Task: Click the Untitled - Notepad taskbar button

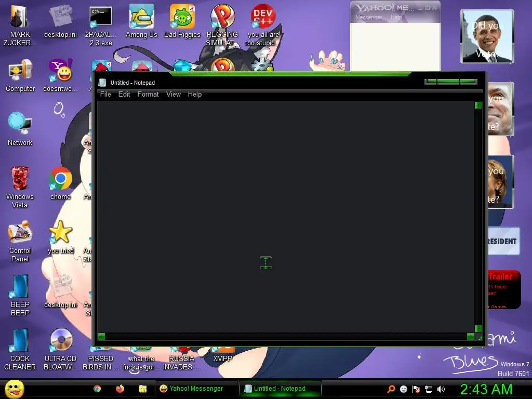Action: tap(280, 389)
